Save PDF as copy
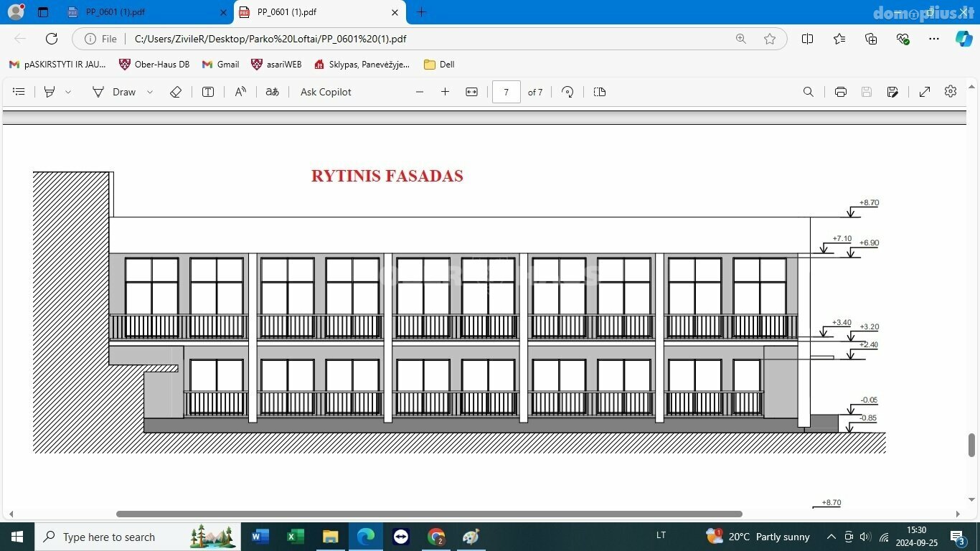The width and height of the screenshot is (980, 551). coord(892,92)
